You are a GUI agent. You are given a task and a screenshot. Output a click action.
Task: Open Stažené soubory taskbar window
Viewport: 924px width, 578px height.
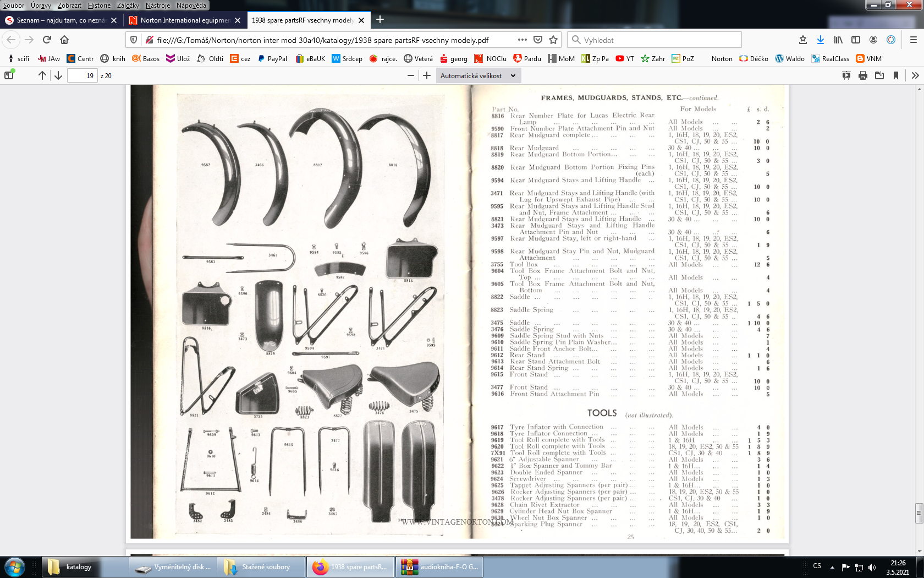[261, 567]
